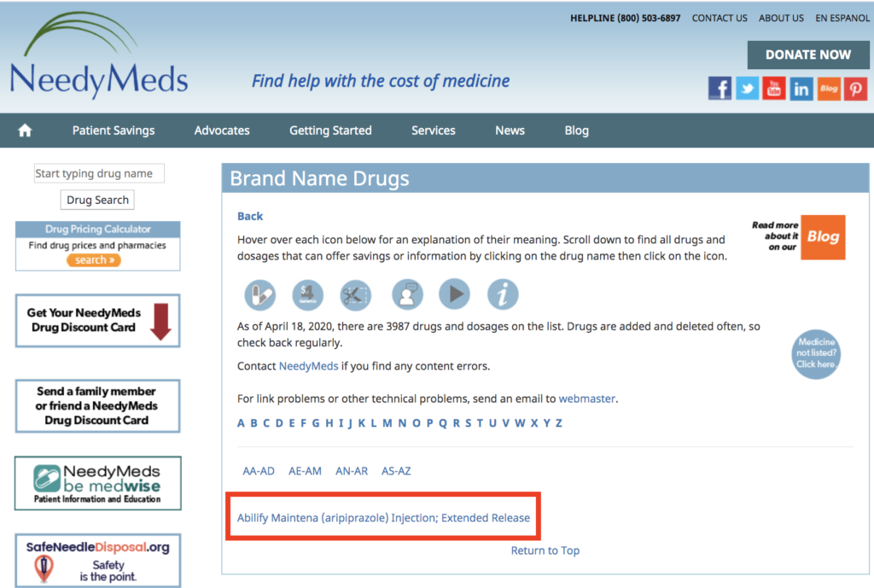Select the AN-AR range tab
Screen dimensions: 874x588
point(352,470)
